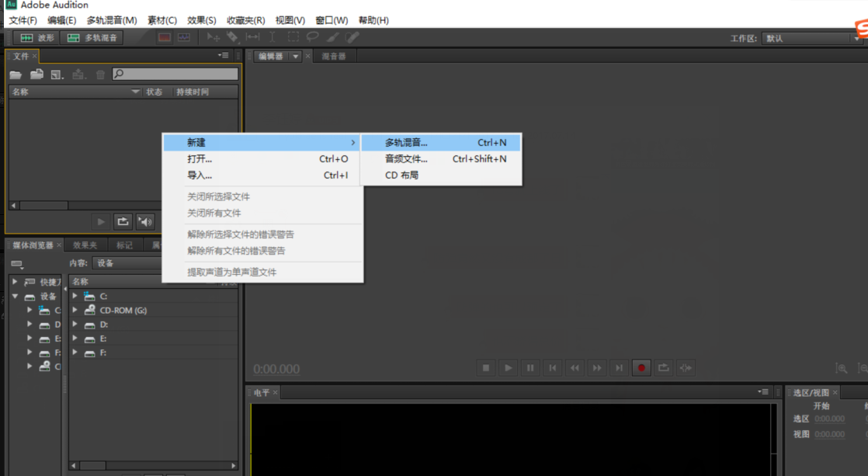Toggle Auto-Play speaker button in 文件 panel
The image size is (868, 476).
pos(145,222)
